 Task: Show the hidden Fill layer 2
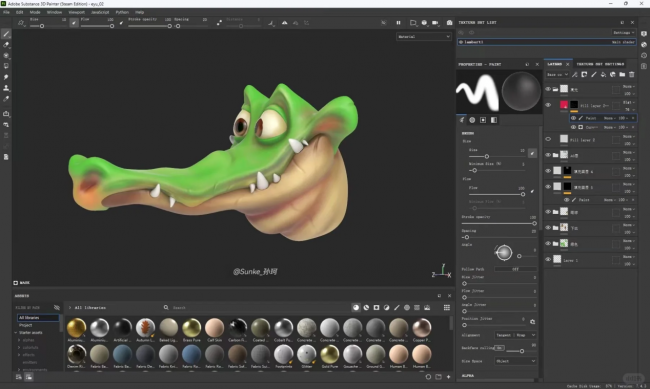click(x=548, y=139)
